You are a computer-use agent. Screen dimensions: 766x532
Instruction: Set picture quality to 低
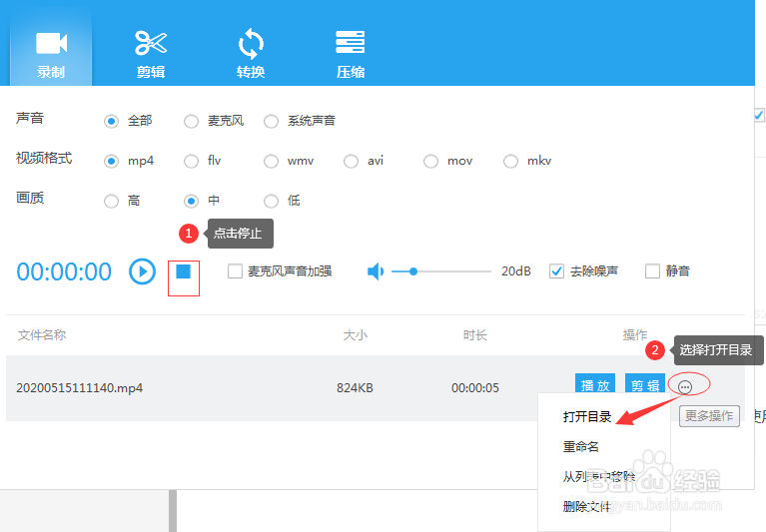[271, 201]
